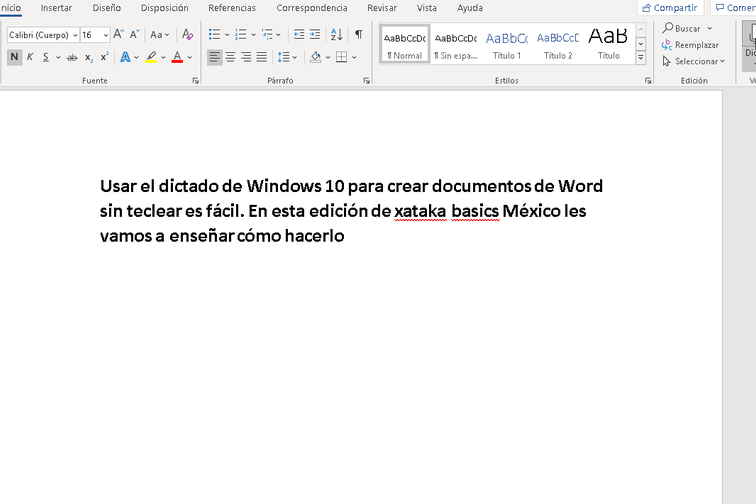
Task: Apply the yellow text highlight color
Action: tap(151, 57)
